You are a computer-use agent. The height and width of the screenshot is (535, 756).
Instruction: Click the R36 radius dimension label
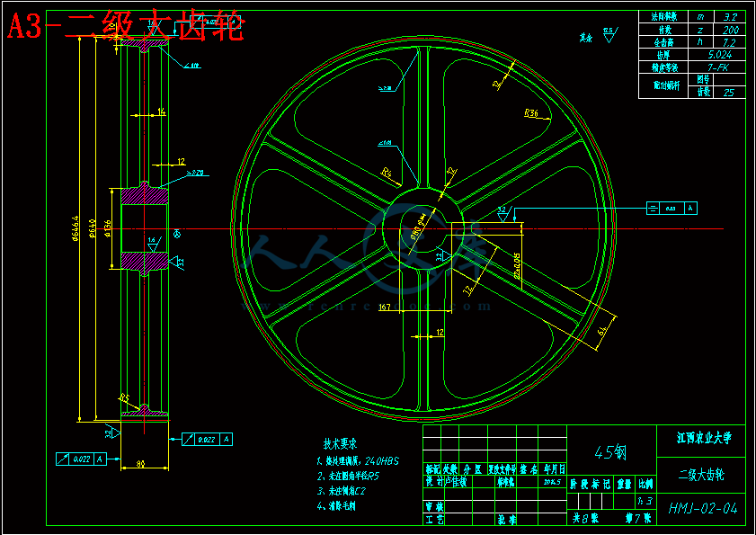coord(531,113)
